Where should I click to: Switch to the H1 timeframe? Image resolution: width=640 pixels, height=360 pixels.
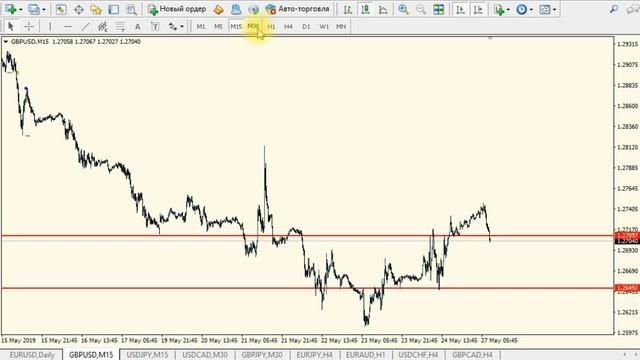[x=271, y=27]
